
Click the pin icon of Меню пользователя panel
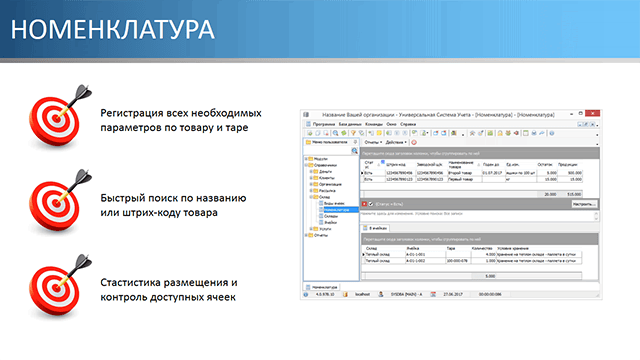[x=355, y=142]
